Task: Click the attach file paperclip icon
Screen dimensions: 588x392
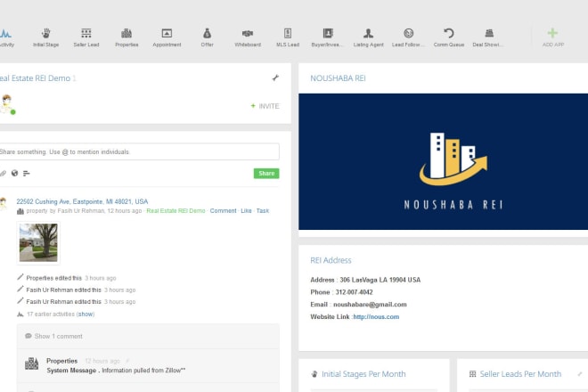Action: point(3,174)
